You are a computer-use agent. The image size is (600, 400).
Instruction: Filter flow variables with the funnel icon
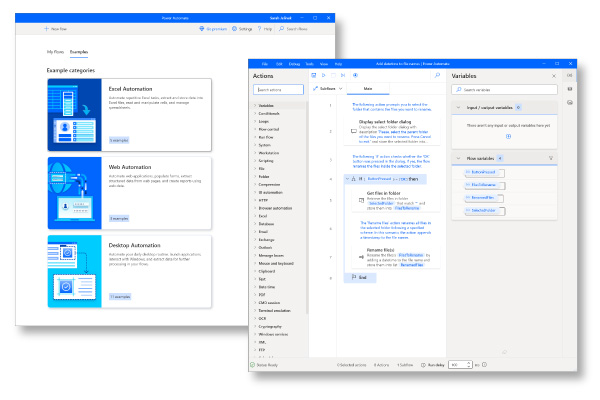pyautogui.click(x=551, y=158)
